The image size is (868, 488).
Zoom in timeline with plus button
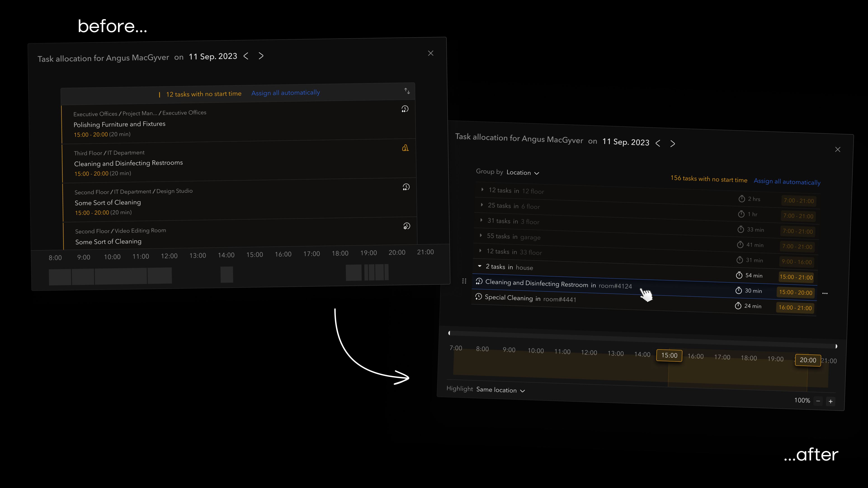point(831,401)
